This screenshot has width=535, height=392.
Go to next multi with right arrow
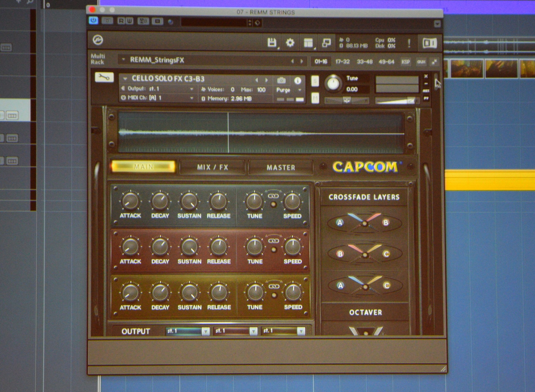[302, 61]
